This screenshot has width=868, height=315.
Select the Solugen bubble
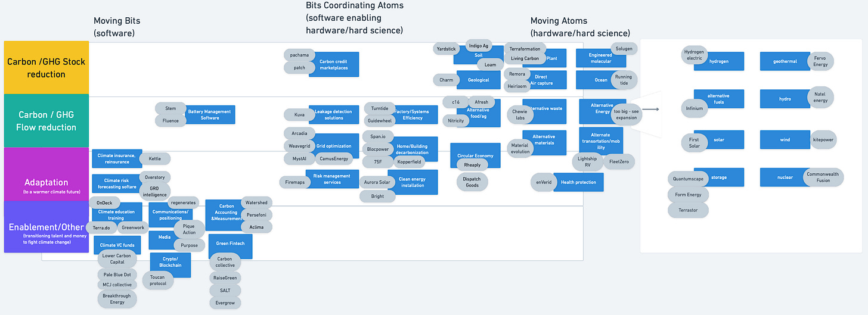click(624, 49)
